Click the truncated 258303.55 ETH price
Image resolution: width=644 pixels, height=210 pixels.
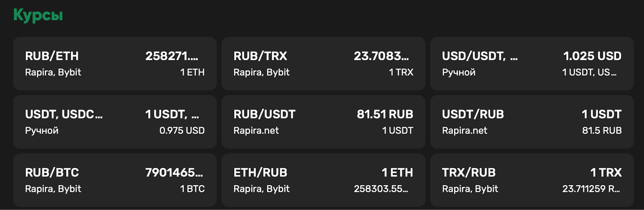point(381,189)
